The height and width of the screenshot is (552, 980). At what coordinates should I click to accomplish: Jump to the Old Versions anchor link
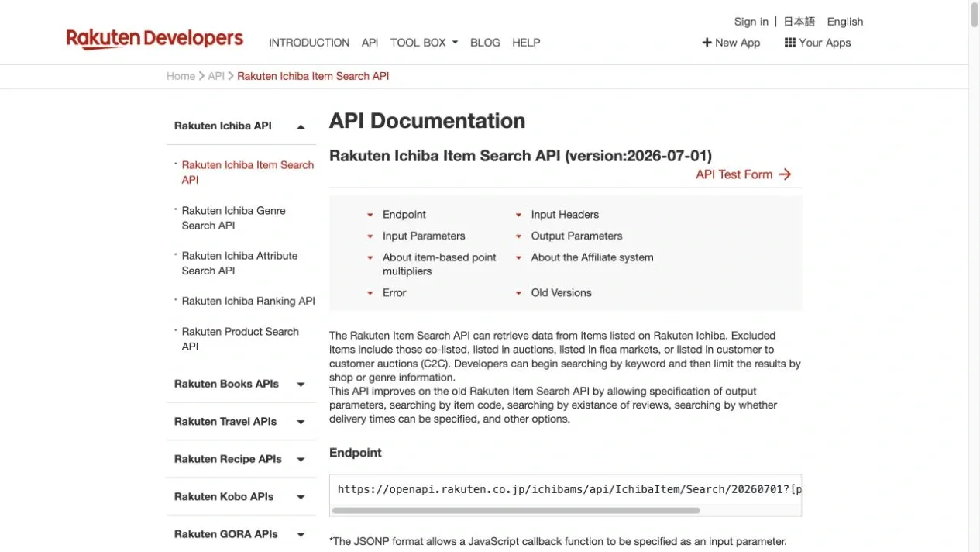click(x=561, y=292)
